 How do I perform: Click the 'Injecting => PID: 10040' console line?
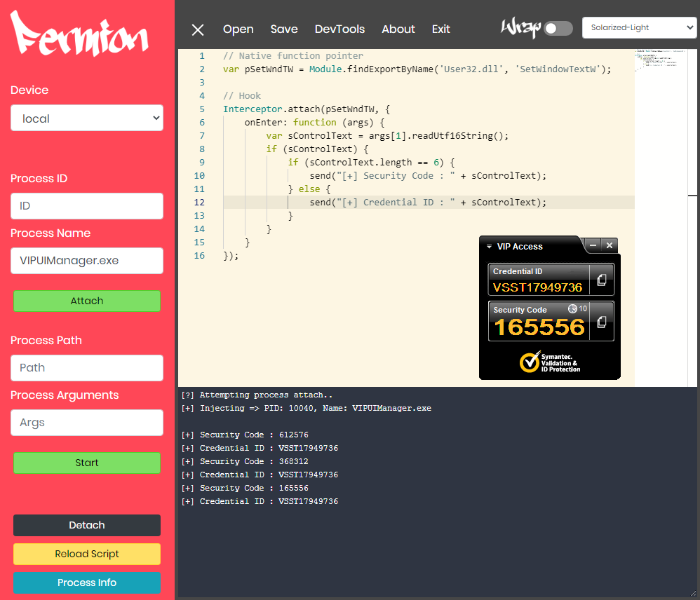pos(307,409)
